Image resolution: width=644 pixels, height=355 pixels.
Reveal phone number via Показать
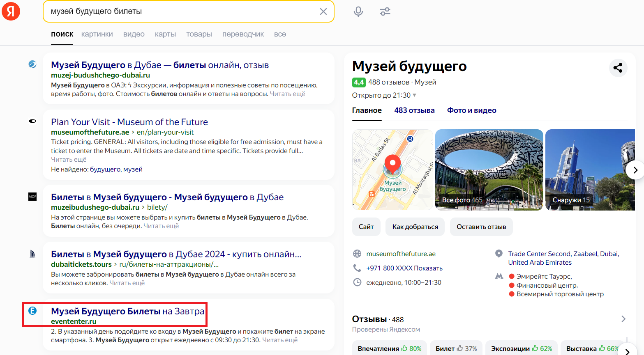coord(428,268)
